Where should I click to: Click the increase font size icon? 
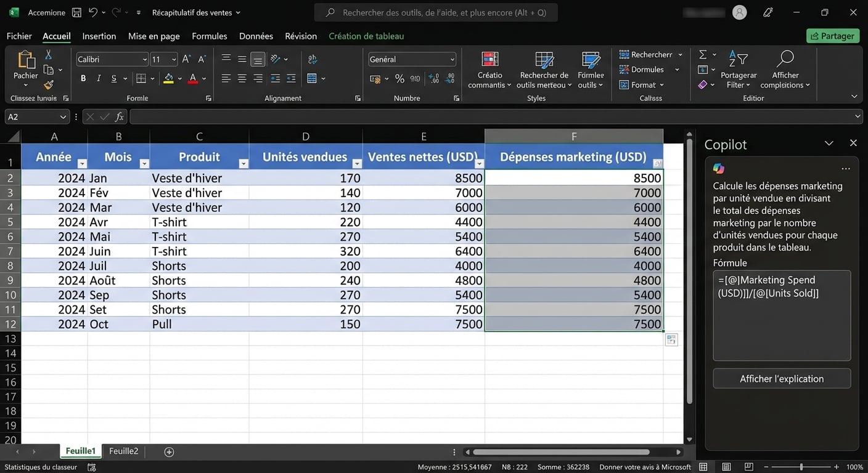(186, 59)
